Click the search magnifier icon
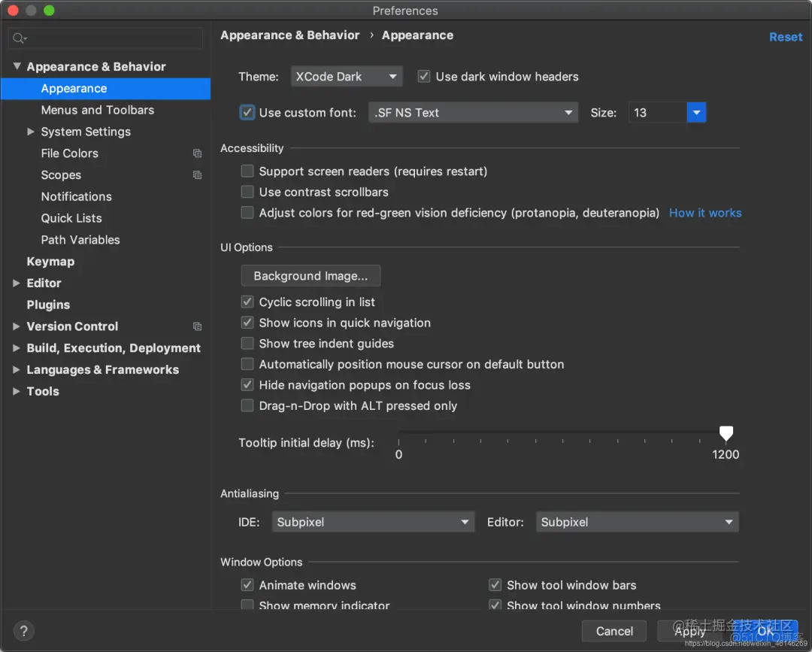812x652 pixels. (19, 38)
